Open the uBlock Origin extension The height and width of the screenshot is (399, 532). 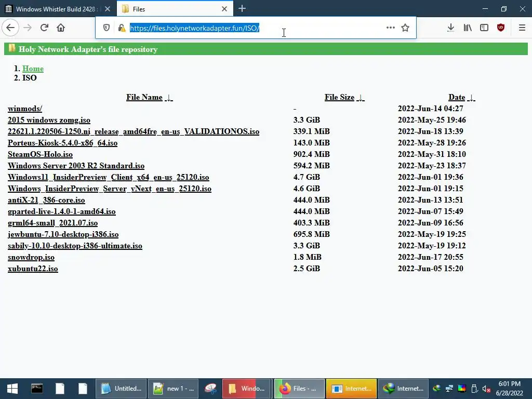(x=501, y=28)
